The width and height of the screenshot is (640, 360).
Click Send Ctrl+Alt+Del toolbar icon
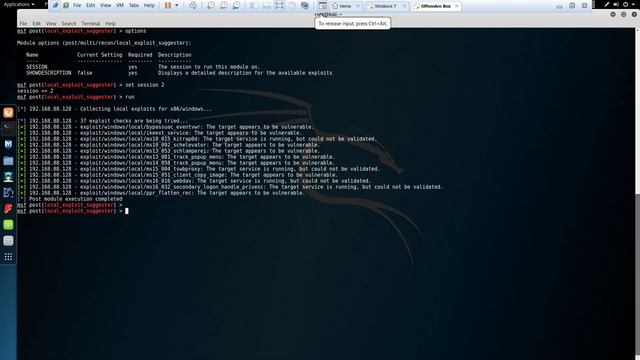coord(193,5)
